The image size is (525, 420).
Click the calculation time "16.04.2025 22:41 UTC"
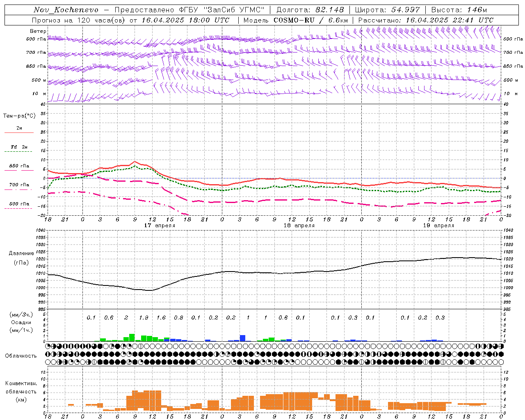450,20
